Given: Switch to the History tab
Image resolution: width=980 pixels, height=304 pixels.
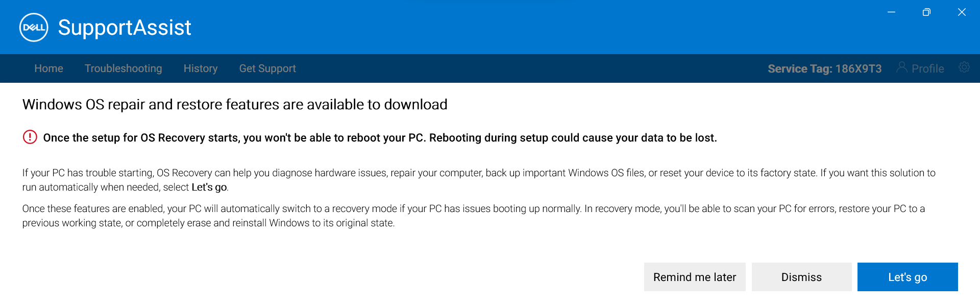Looking at the screenshot, I should [201, 68].
